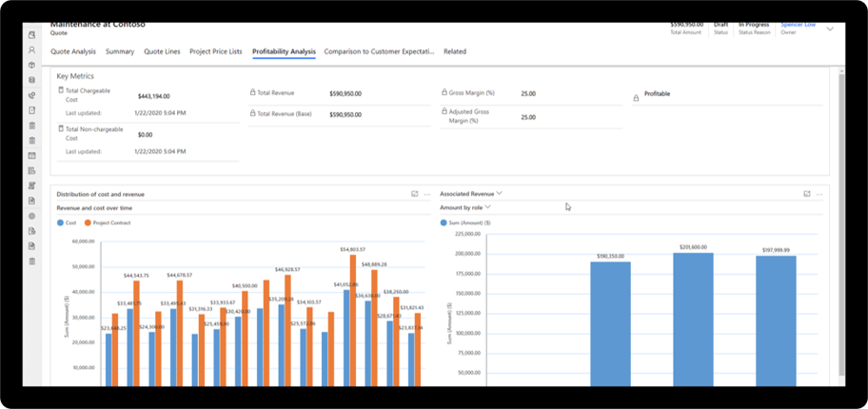Switch to the Quote Analysis tab
Screen dimensions: 868x409
tap(73, 51)
